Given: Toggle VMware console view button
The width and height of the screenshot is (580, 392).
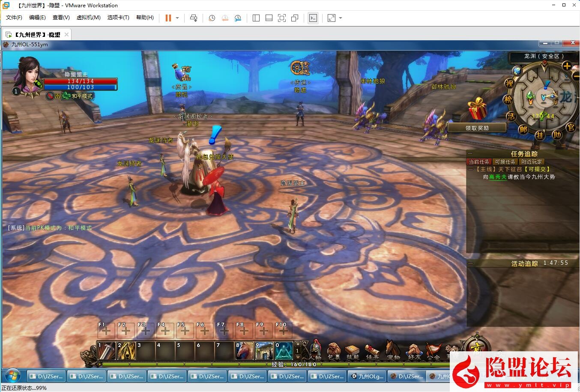Looking at the screenshot, I should point(313,18).
